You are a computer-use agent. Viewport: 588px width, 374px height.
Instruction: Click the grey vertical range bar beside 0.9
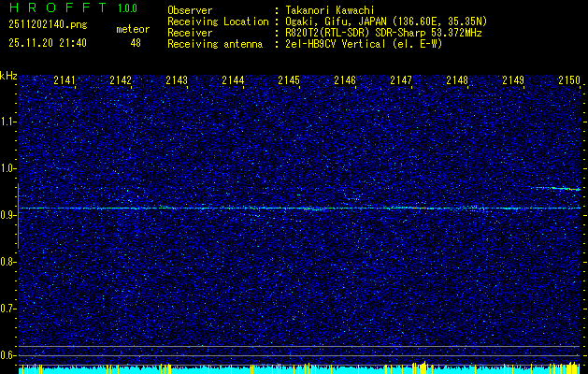coord(18,216)
